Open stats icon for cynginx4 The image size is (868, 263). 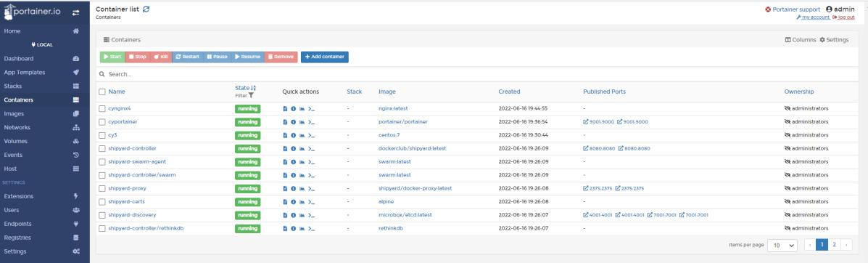tap(302, 109)
